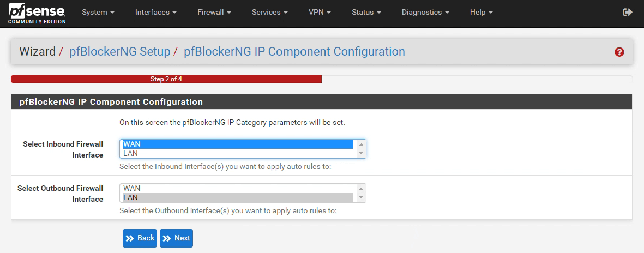Select LAN in Outbound Firewall Interface list

pos(238,197)
